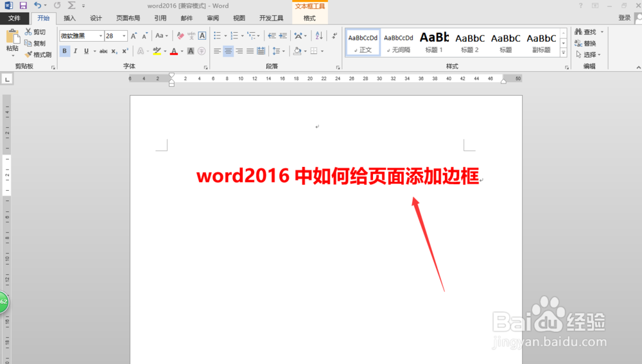Switch to the 插入 Insert tab
Screen dimensions: 642x364
[x=69, y=18]
